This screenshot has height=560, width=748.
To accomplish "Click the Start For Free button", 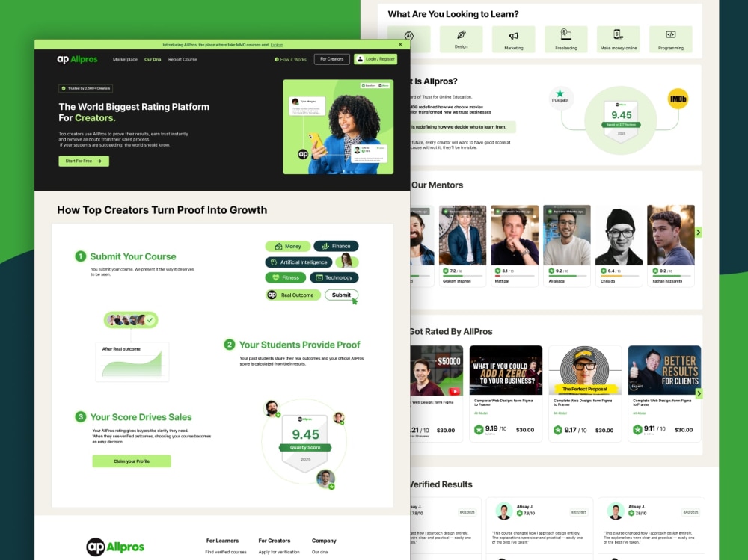I will (84, 161).
